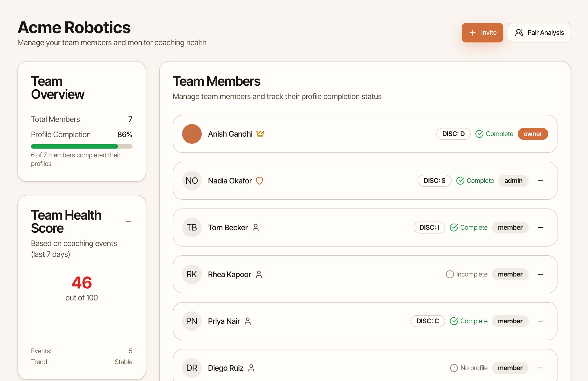Click the name Nadia Okafor
The image size is (588, 381).
pyautogui.click(x=230, y=181)
